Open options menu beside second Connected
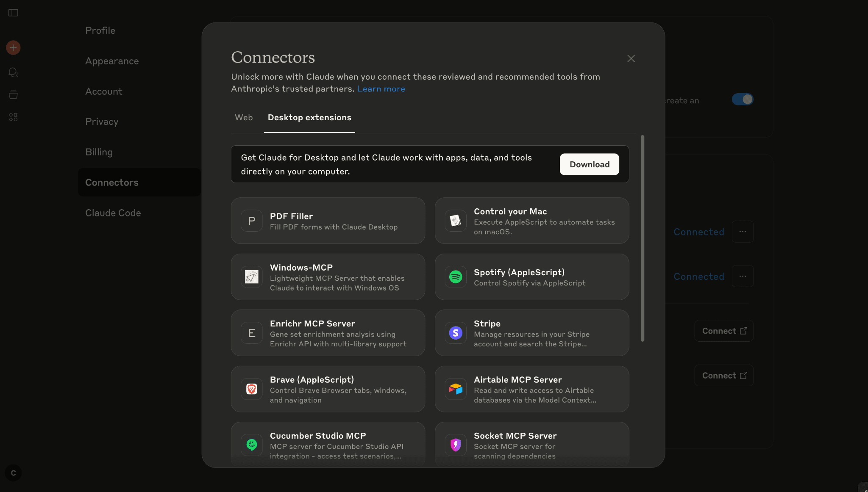868x492 pixels. pyautogui.click(x=743, y=276)
